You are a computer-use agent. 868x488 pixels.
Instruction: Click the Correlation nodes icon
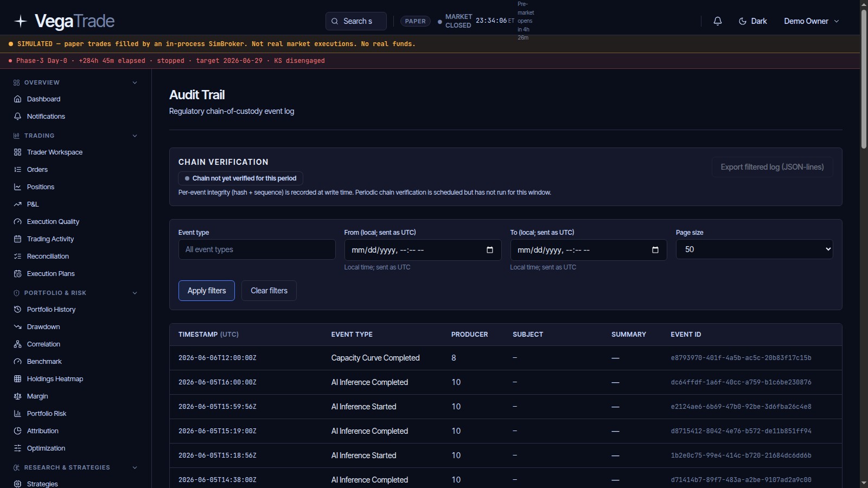17,344
